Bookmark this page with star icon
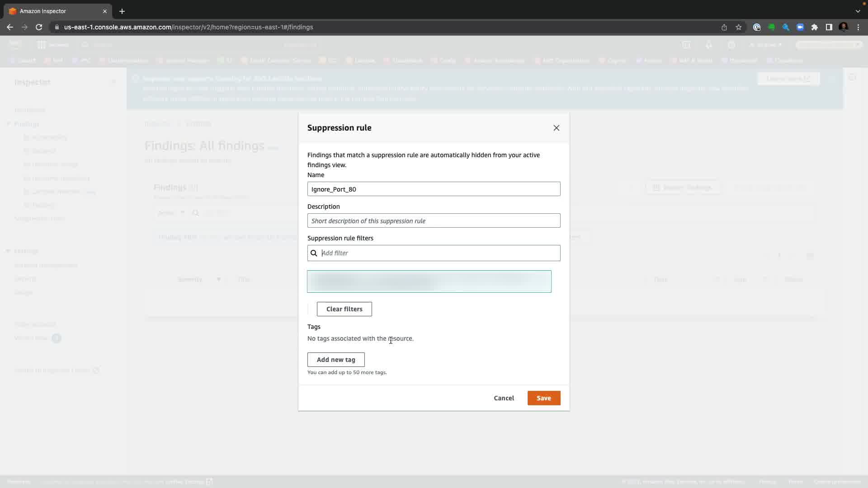This screenshot has height=488, width=868. (739, 27)
